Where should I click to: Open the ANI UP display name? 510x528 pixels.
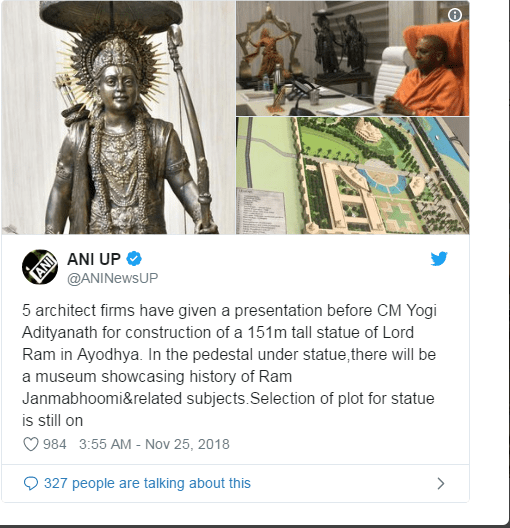[94, 259]
